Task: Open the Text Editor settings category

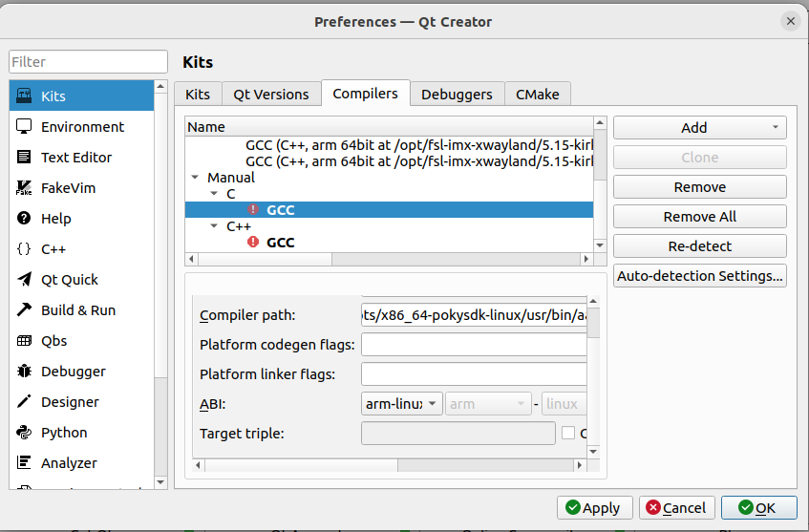Action: pos(76,158)
